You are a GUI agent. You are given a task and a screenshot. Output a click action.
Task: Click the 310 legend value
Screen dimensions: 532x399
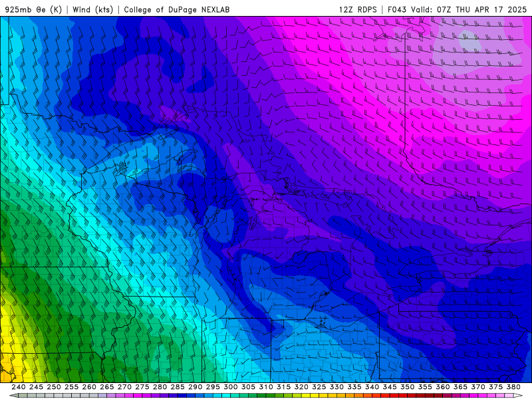265,387
